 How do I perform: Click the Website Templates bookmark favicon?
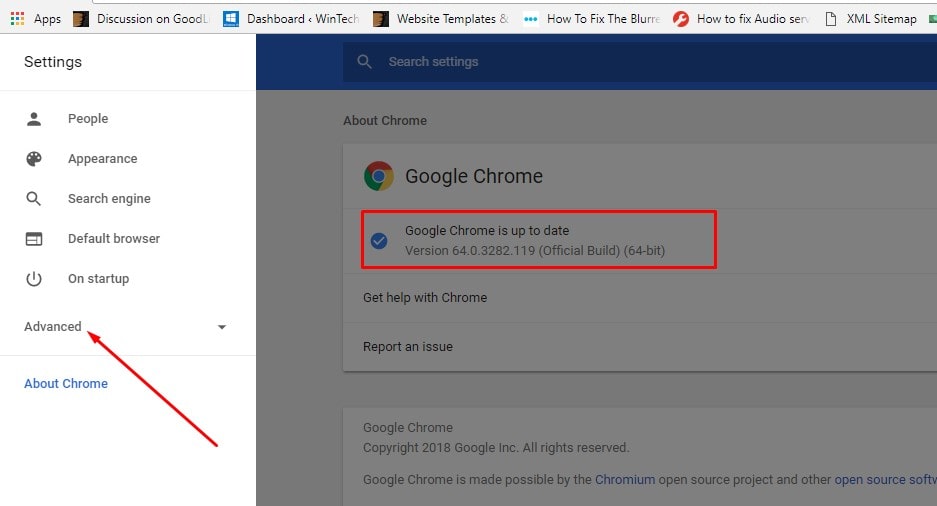point(381,19)
